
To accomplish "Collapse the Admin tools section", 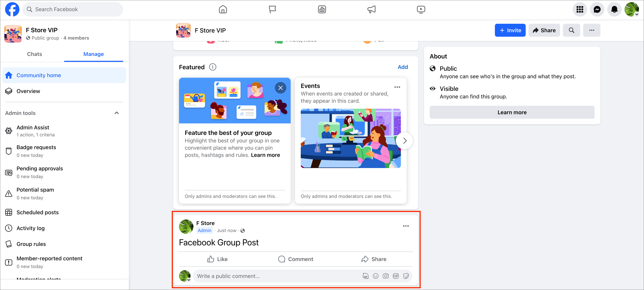I will pos(117,113).
